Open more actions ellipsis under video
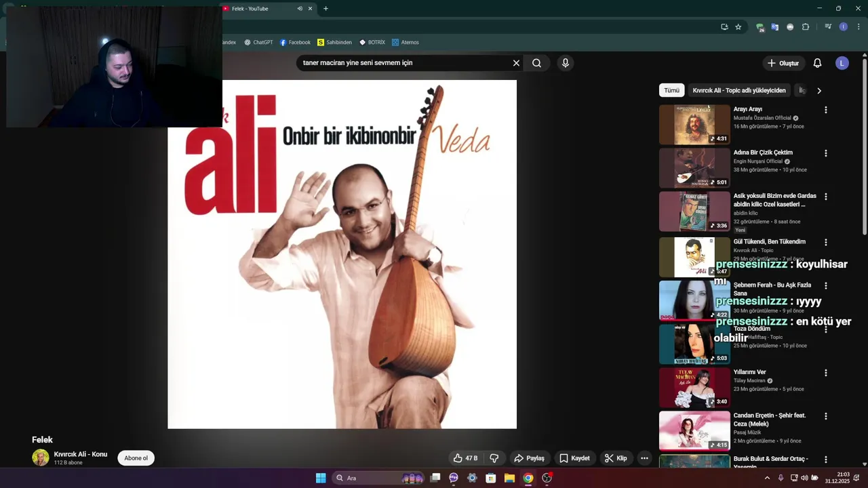This screenshot has height=488, width=868. point(644,458)
